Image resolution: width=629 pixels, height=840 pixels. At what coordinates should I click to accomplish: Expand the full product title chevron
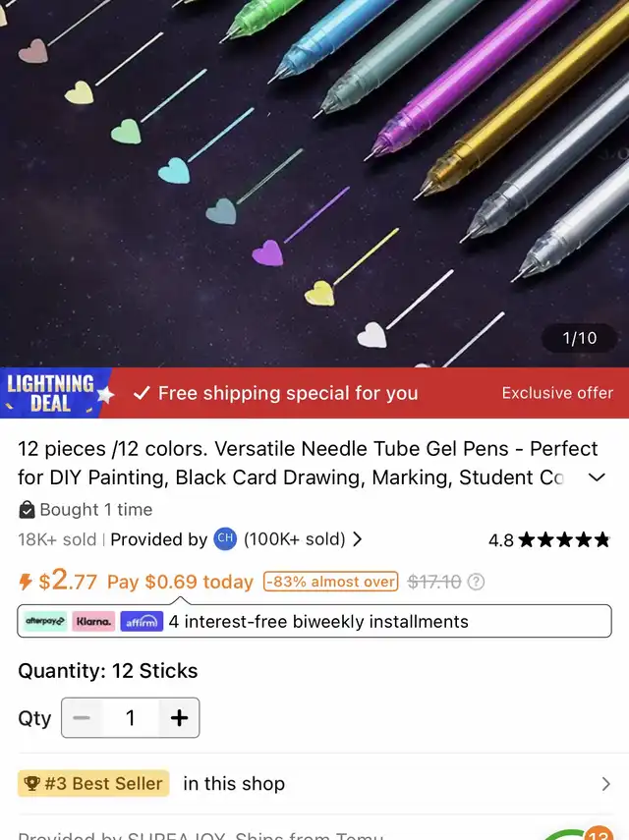click(597, 477)
